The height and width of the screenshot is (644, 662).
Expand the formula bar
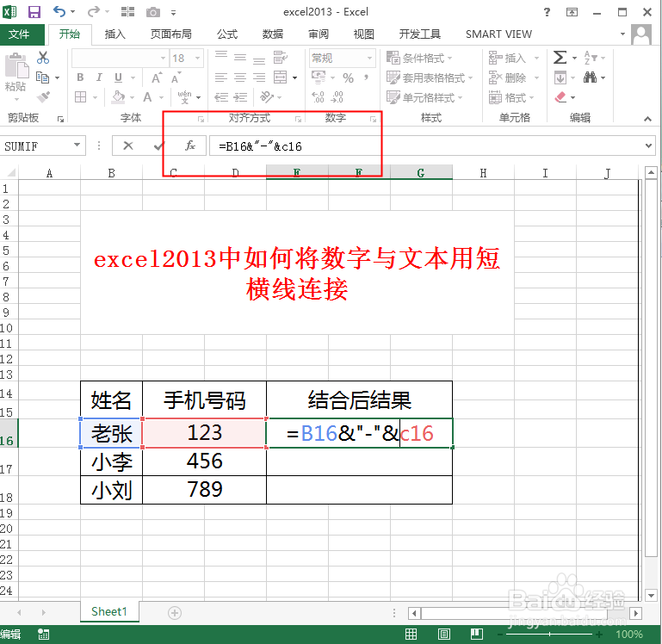[x=648, y=146]
